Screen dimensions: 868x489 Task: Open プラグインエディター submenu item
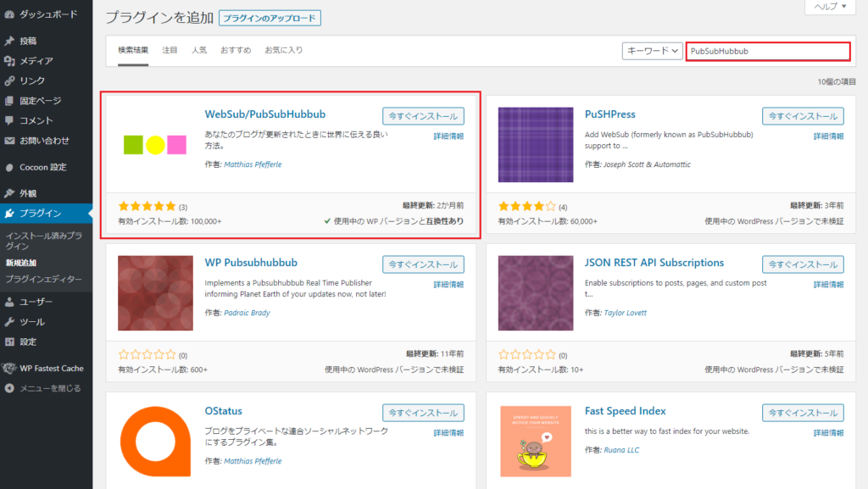(44, 280)
